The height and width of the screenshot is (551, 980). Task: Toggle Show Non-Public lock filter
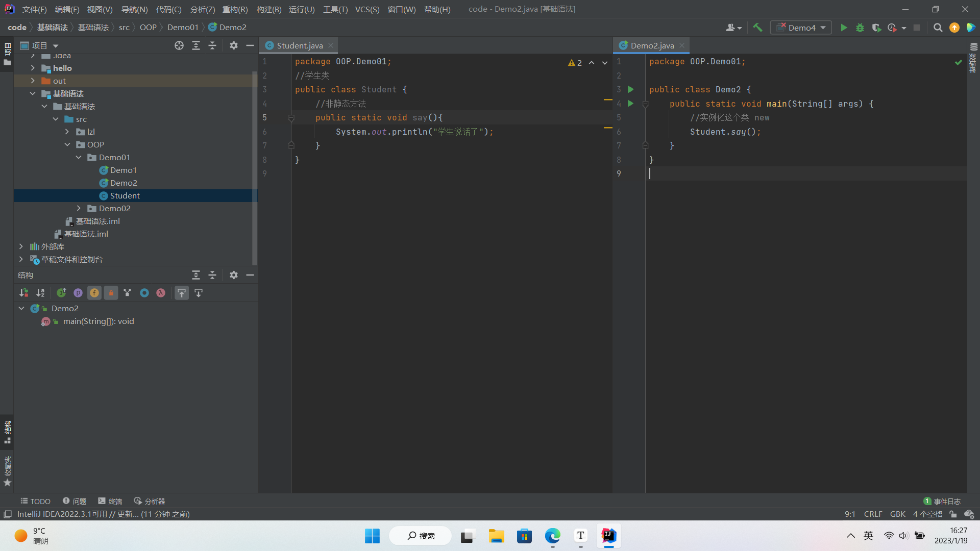(x=111, y=293)
